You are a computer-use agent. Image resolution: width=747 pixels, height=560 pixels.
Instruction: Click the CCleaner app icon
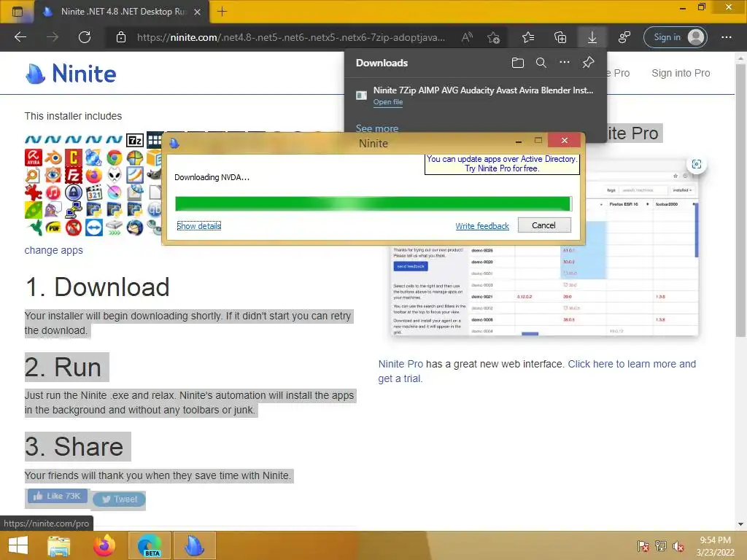74,157
